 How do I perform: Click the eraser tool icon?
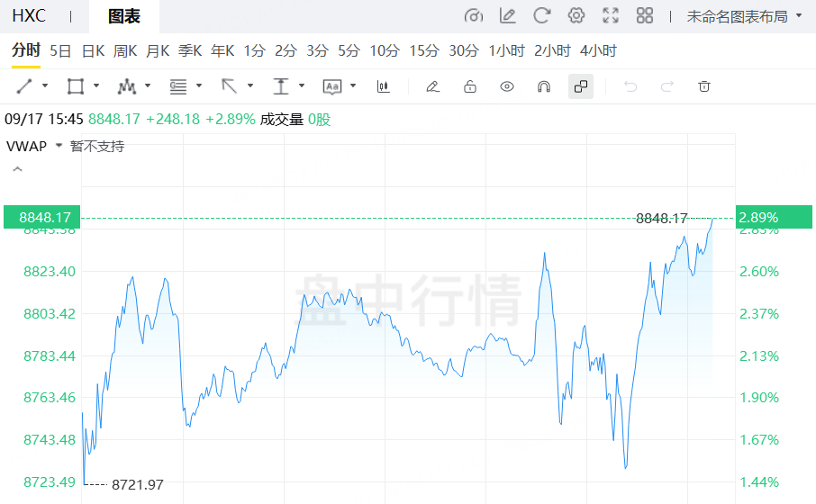point(432,86)
